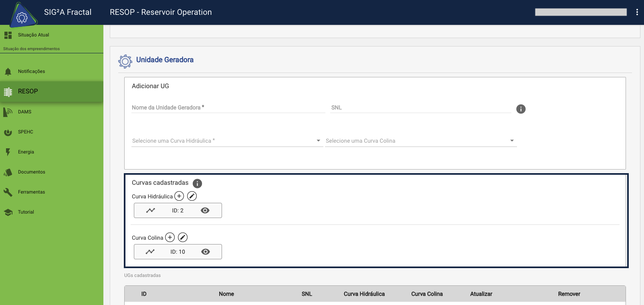Image resolution: width=644 pixels, height=305 pixels.
Task: View Curva Colina ID: 10 with eye icon
Action: point(205,252)
